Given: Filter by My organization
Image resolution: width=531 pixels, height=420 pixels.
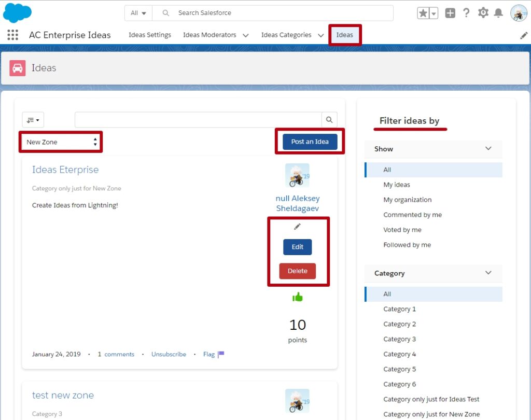Looking at the screenshot, I should tap(408, 200).
